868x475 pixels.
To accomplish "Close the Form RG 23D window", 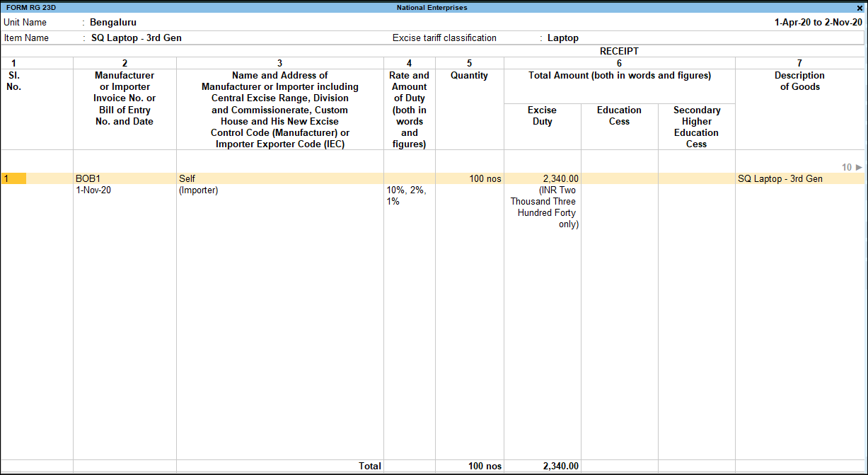I will [x=860, y=8].
